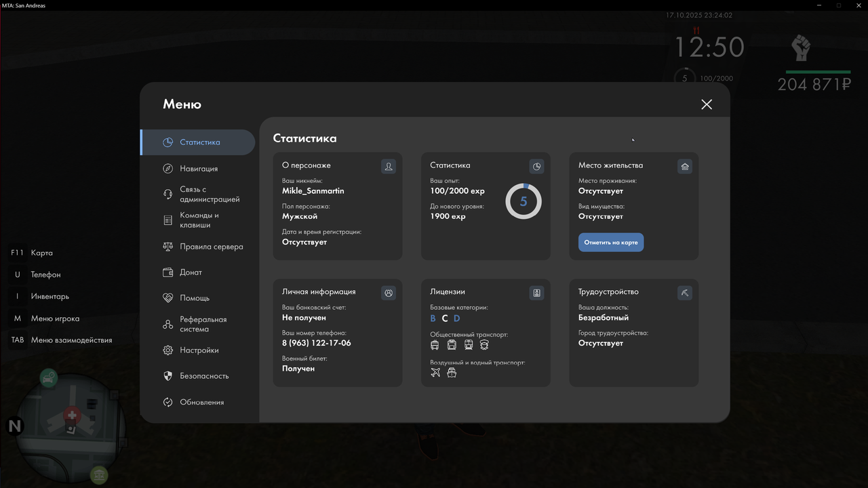
Task: Click the green car marker on minimap
Action: pyautogui.click(x=48, y=378)
